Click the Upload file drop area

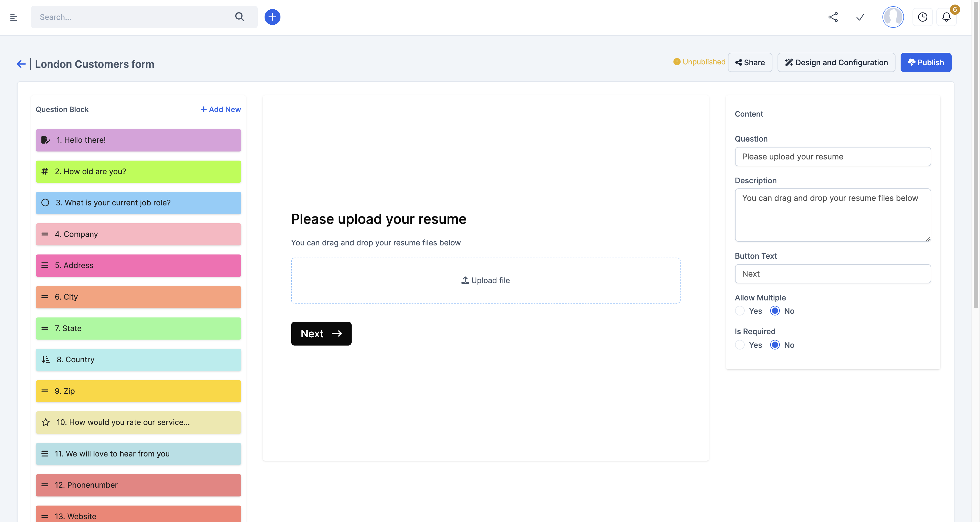pos(485,280)
